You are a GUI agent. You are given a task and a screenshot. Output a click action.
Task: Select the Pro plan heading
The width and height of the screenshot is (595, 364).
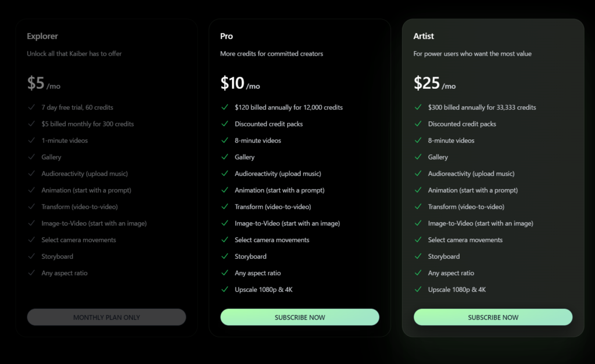227,36
